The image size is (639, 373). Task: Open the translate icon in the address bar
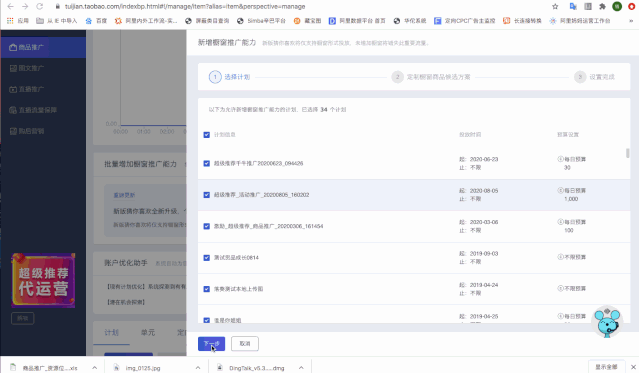tap(573, 7)
